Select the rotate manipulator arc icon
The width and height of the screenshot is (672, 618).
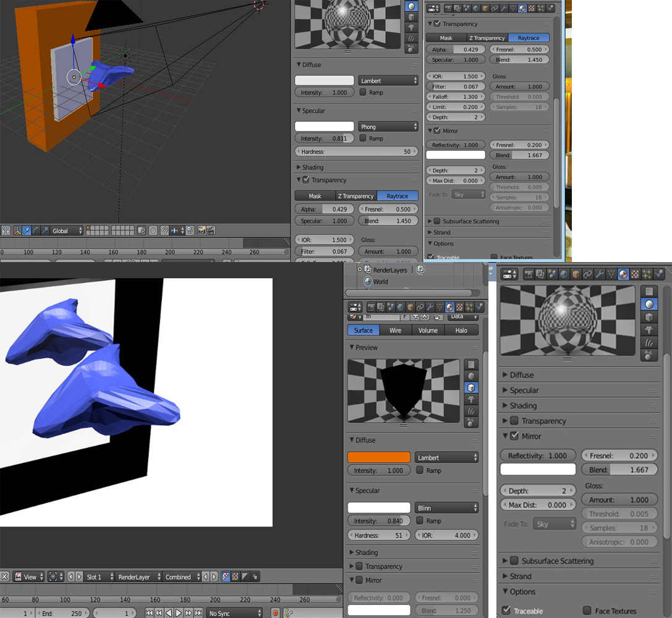[36, 231]
